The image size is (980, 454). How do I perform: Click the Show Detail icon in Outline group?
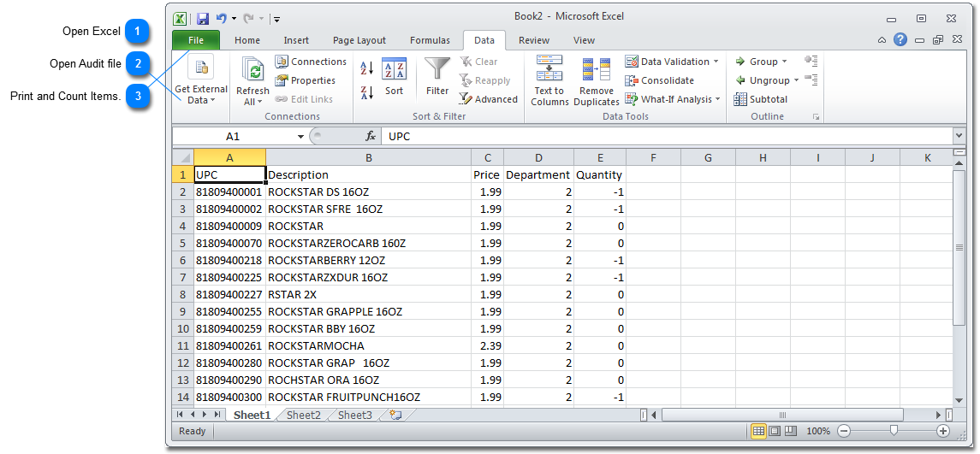(811, 61)
